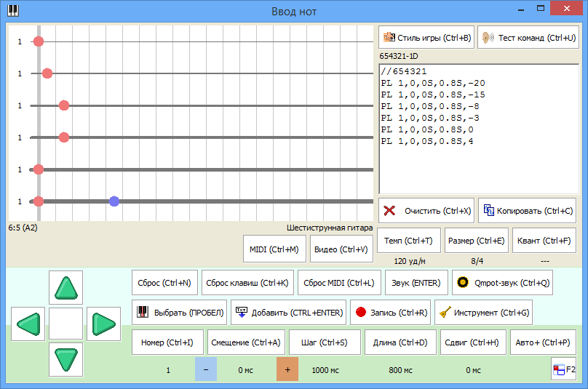
Task: Click the '6:5 (A2)' position label
Action: [x=23, y=228]
